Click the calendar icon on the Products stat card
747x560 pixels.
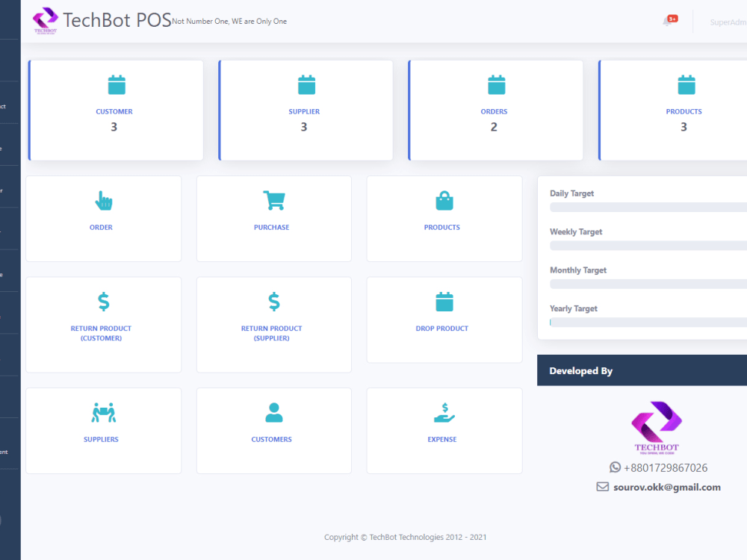coord(686,85)
